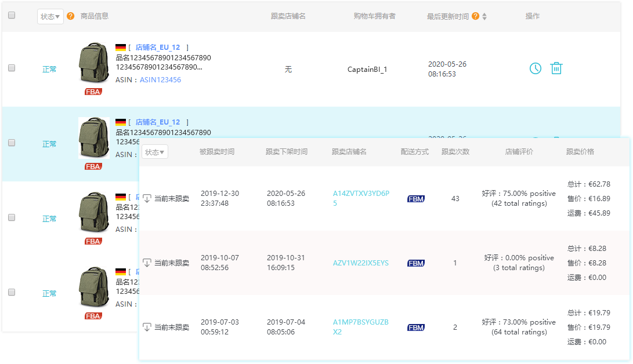The height and width of the screenshot is (364, 633).
Task: Toggle the select-all checkbox in table header
Action: [x=12, y=16]
